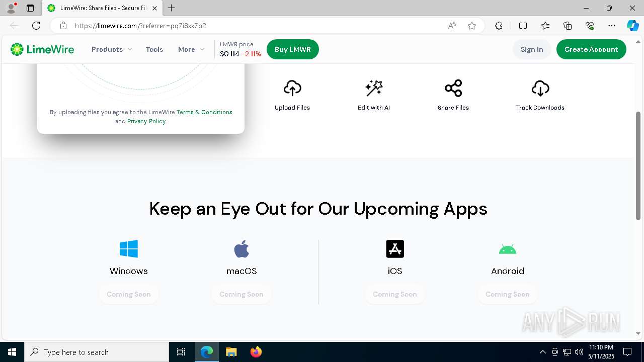This screenshot has width=644, height=362.
Task: Click the Upload Files cloud icon
Action: click(x=292, y=88)
